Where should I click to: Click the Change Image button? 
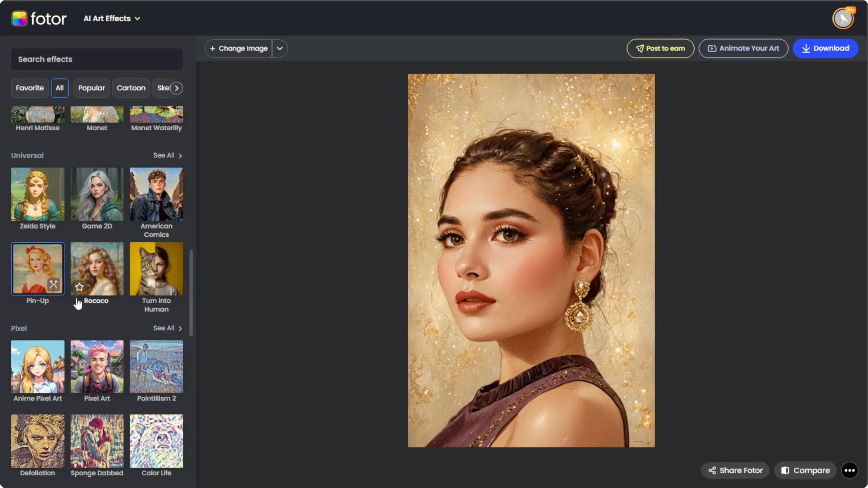tap(238, 49)
